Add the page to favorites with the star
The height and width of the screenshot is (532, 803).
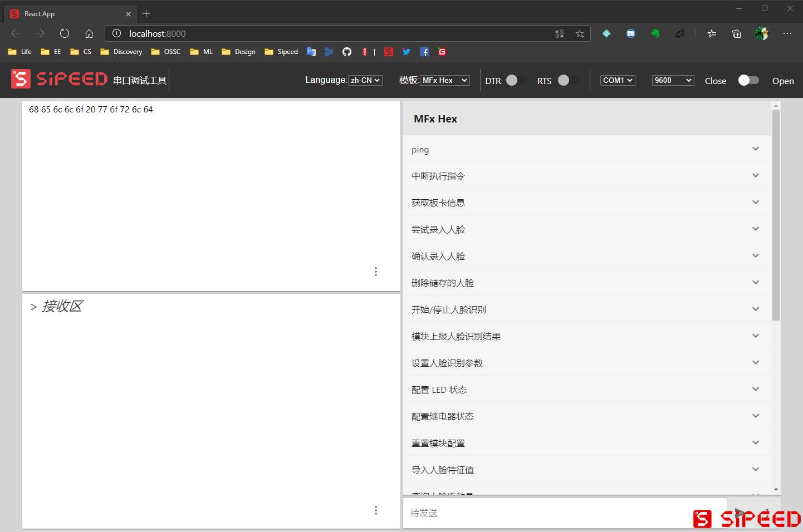click(x=580, y=33)
